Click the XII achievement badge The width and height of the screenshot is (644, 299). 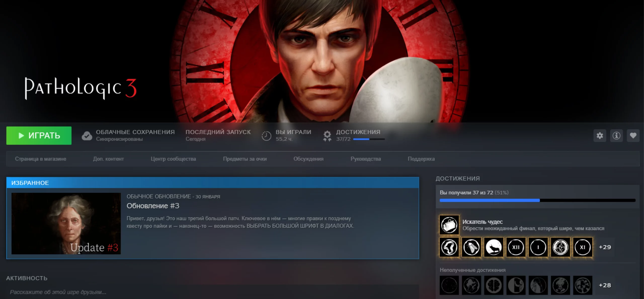point(516,247)
